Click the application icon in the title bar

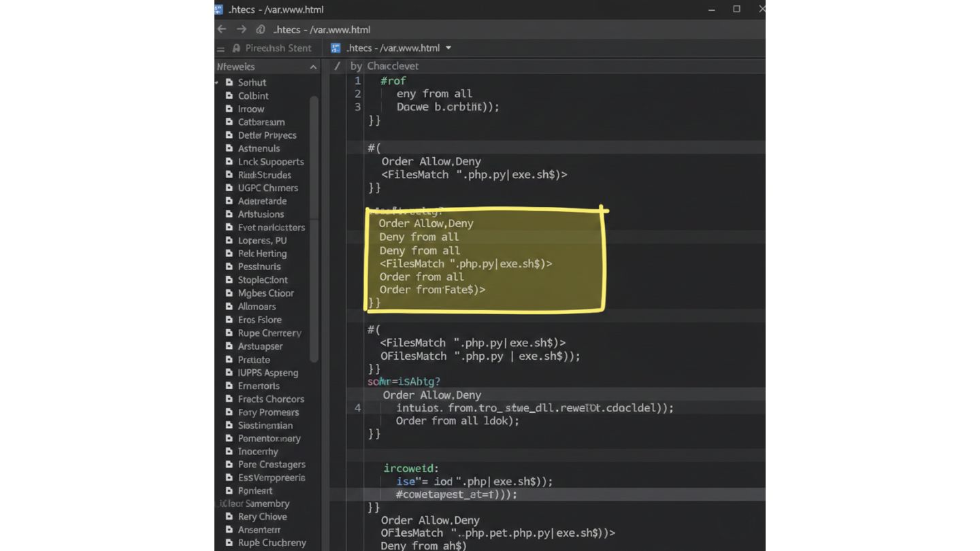tap(218, 10)
